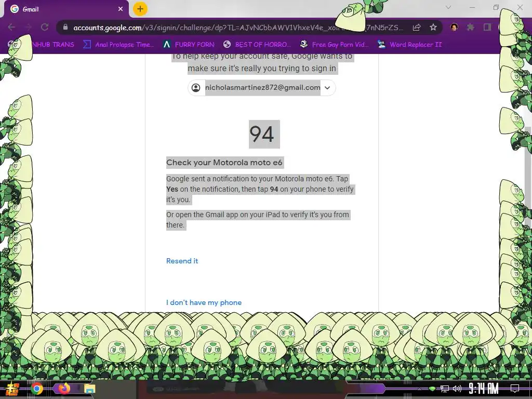Reload the Google sign-in page

click(x=45, y=27)
